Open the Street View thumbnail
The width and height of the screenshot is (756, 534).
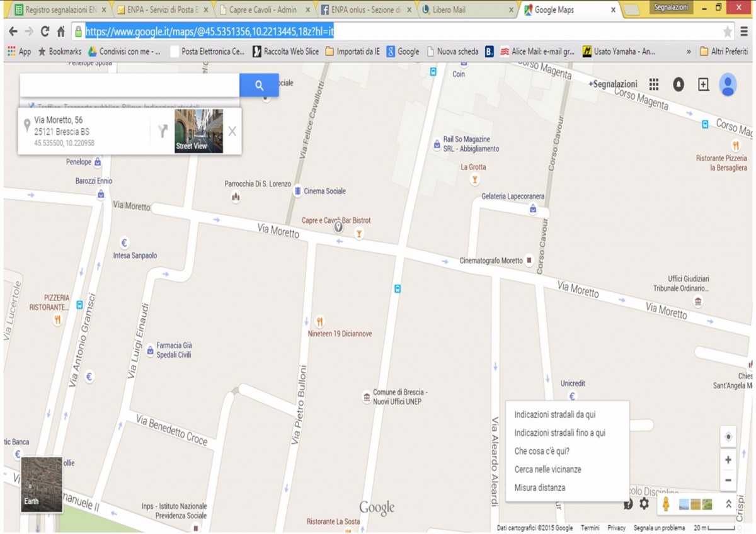(198, 131)
